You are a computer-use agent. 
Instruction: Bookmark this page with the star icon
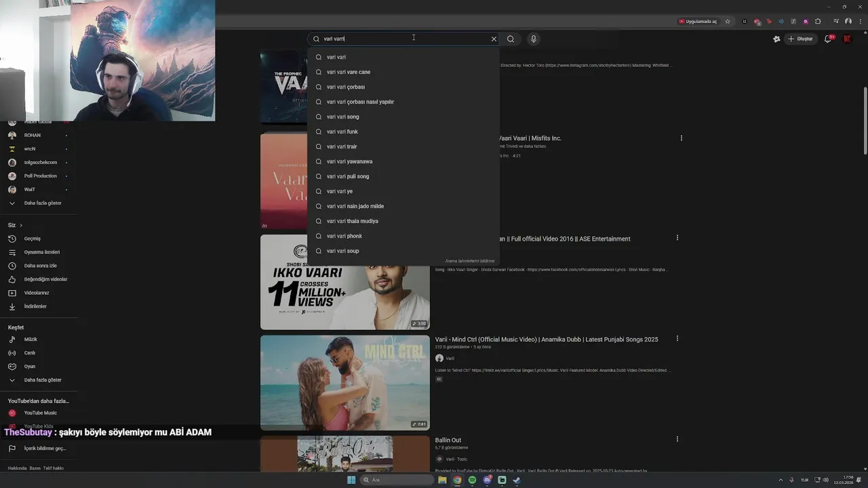click(728, 21)
